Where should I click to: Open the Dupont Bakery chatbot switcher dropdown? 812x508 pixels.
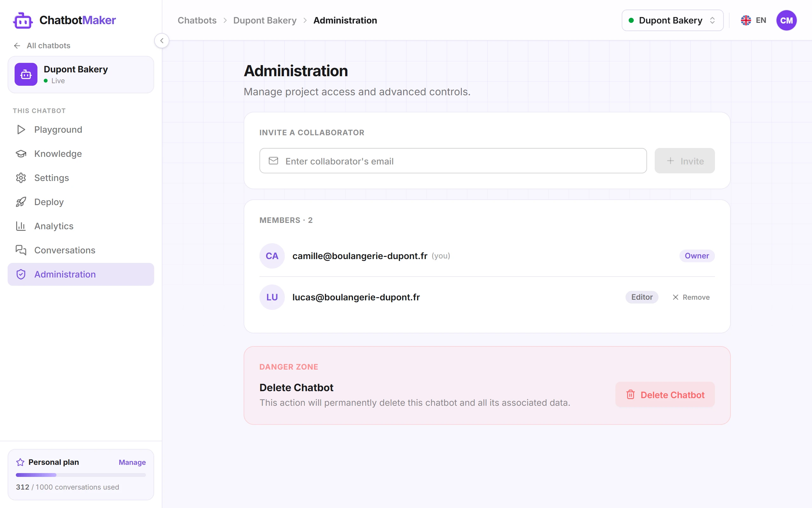click(672, 20)
